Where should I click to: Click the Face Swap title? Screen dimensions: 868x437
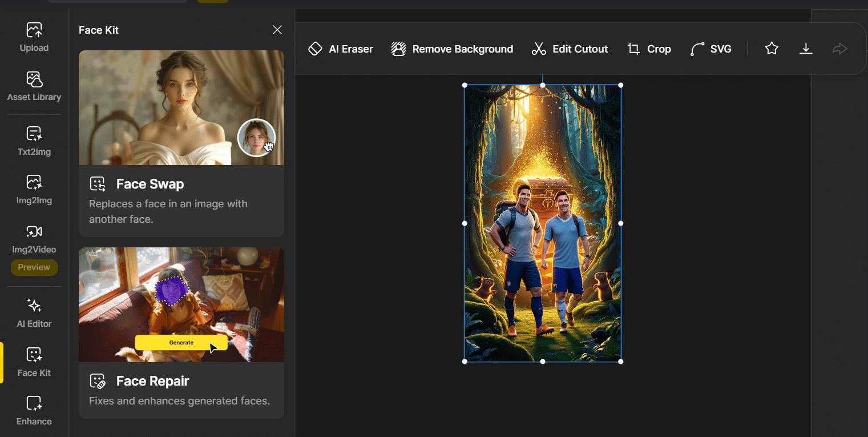pyautogui.click(x=150, y=184)
